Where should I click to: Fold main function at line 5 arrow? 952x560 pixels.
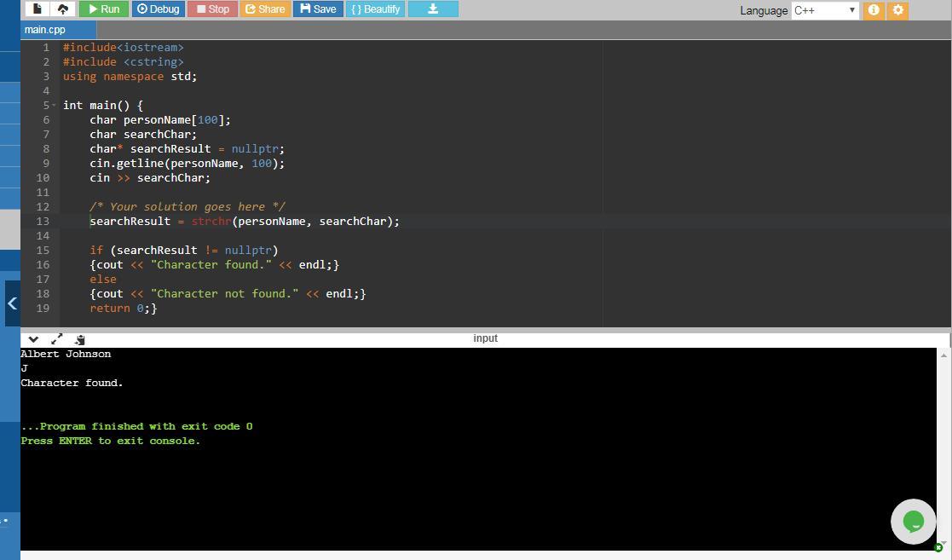pos(55,106)
